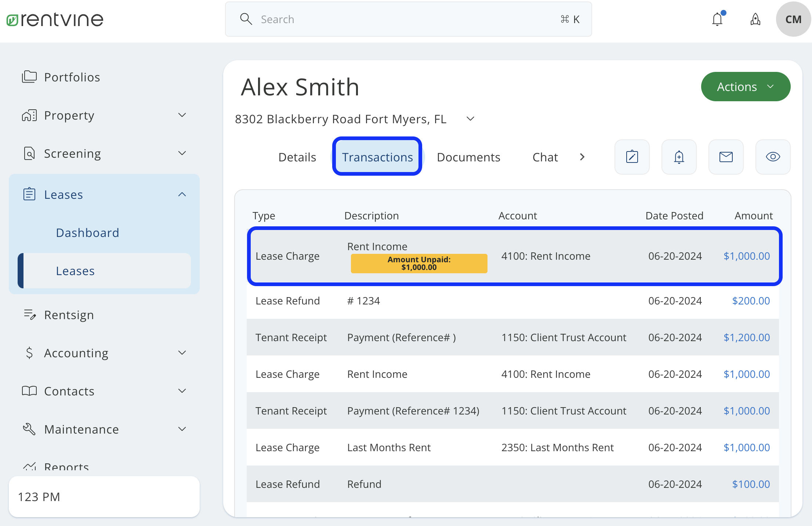This screenshot has height=526, width=812.
Task: Click the email envelope icon
Action: tap(726, 157)
